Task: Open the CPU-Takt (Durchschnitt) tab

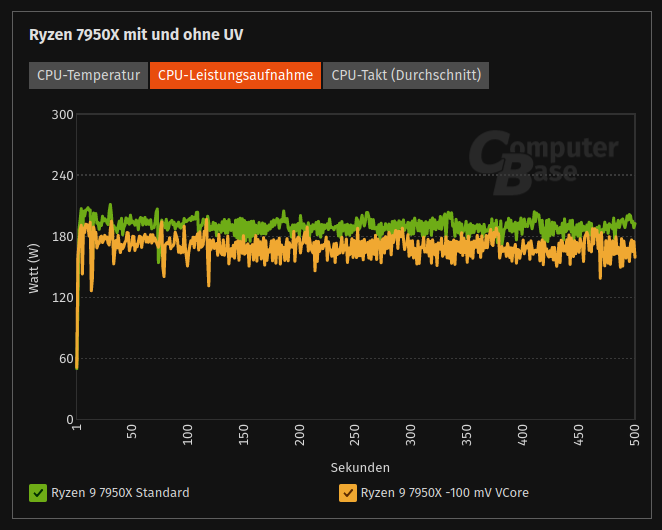Action: (x=406, y=75)
